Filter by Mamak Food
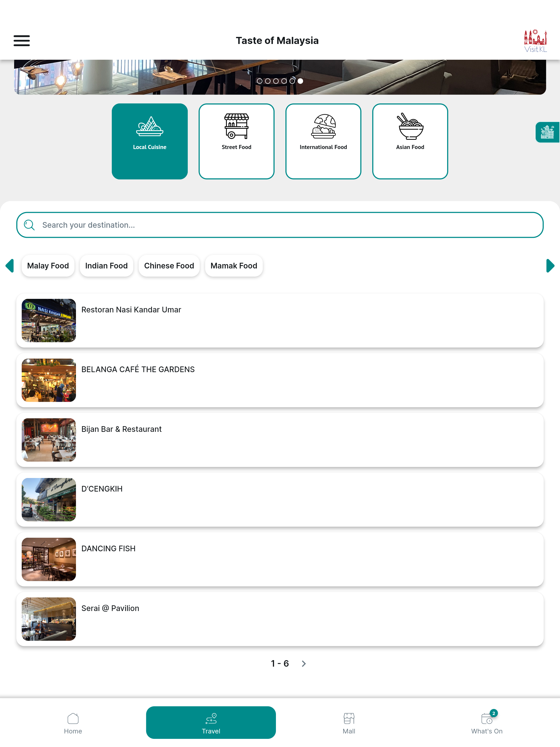This screenshot has width=560, height=747. (x=234, y=266)
